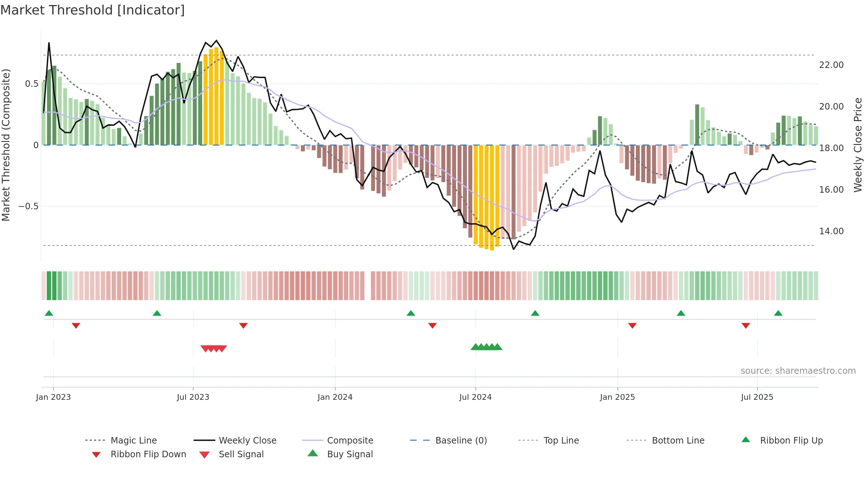Click the first red ribbon flip down marker
This screenshot has width=868, height=488.
(x=76, y=326)
